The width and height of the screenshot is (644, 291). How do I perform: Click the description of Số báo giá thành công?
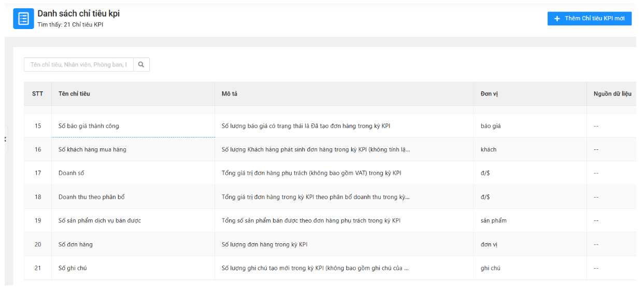click(x=306, y=126)
